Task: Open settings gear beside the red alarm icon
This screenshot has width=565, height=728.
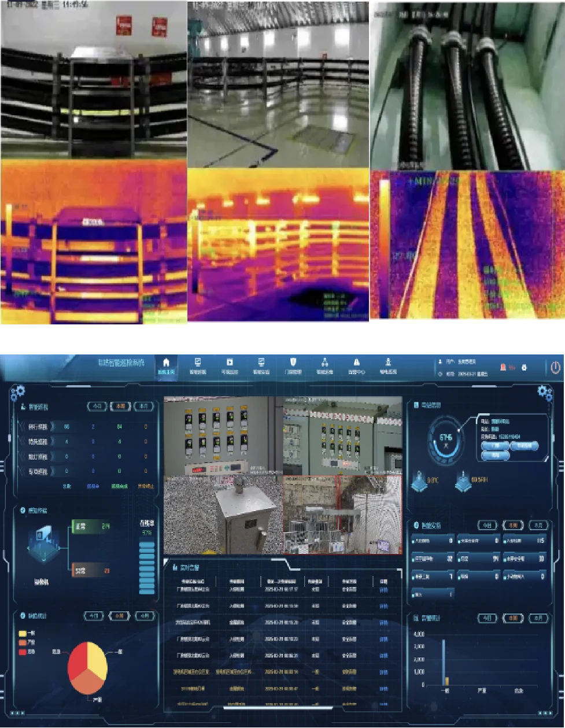Action: (524, 367)
